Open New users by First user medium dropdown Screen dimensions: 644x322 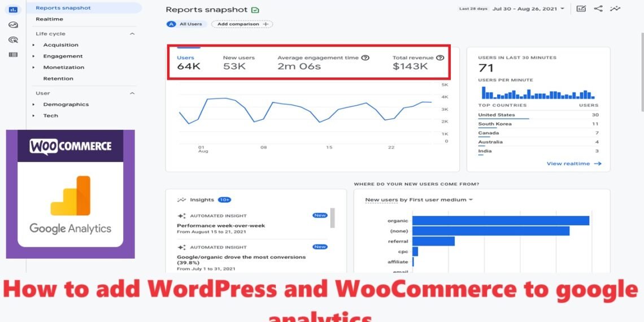419,200
